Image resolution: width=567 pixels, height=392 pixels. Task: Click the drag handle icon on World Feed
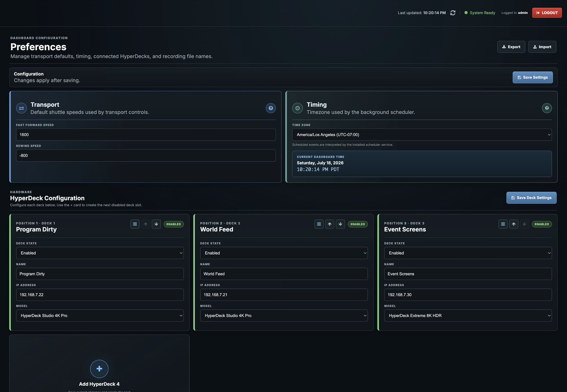tap(319, 224)
